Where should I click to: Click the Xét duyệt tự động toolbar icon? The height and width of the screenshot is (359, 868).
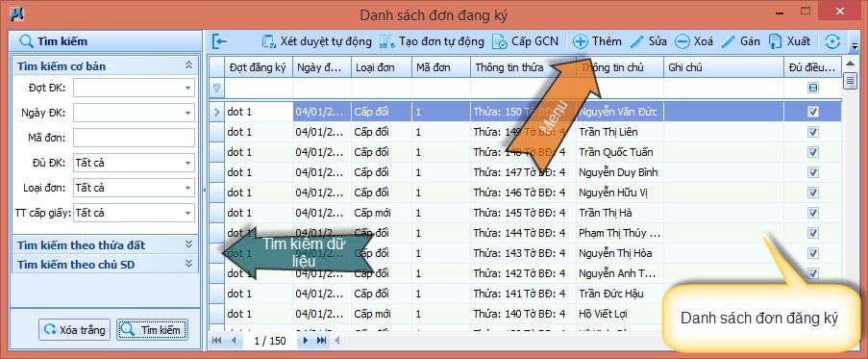pos(269,41)
